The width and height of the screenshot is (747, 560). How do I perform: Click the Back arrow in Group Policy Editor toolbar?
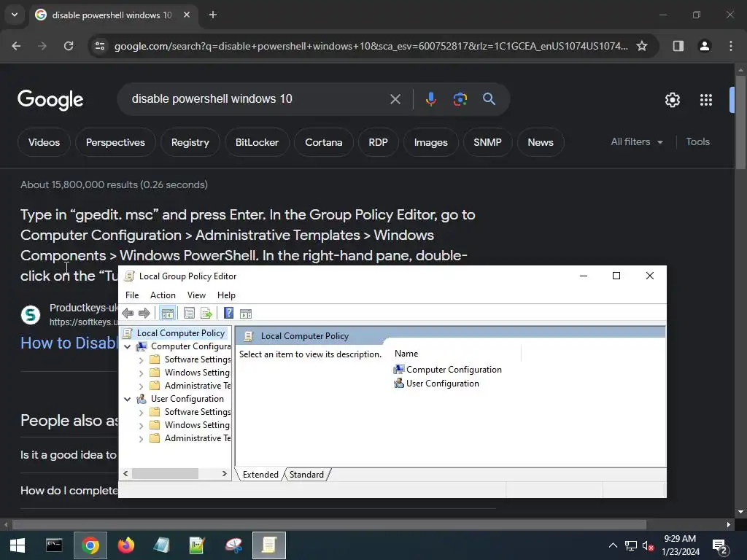click(x=128, y=314)
